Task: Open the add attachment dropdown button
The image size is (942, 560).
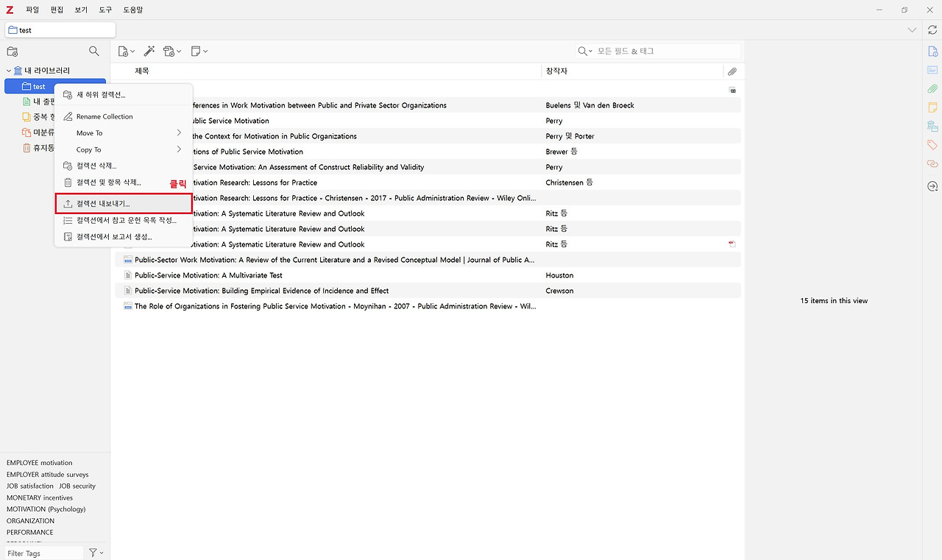Action: pos(172,51)
